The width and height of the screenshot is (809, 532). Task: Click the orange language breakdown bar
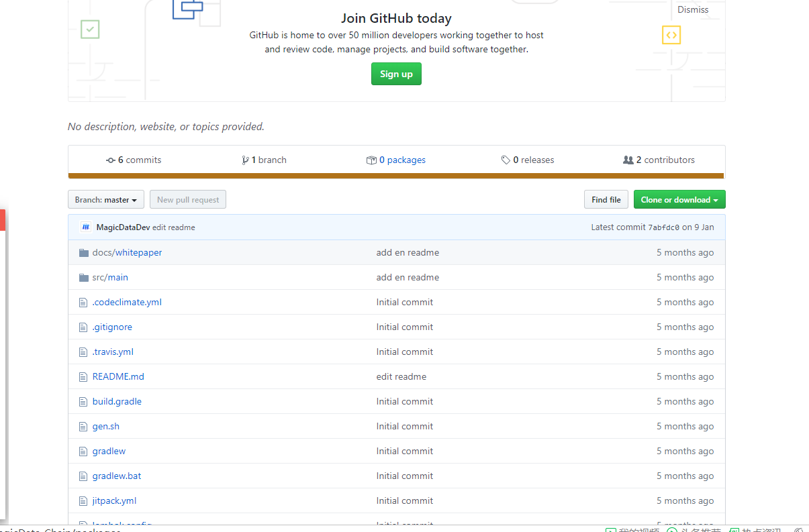point(396,176)
